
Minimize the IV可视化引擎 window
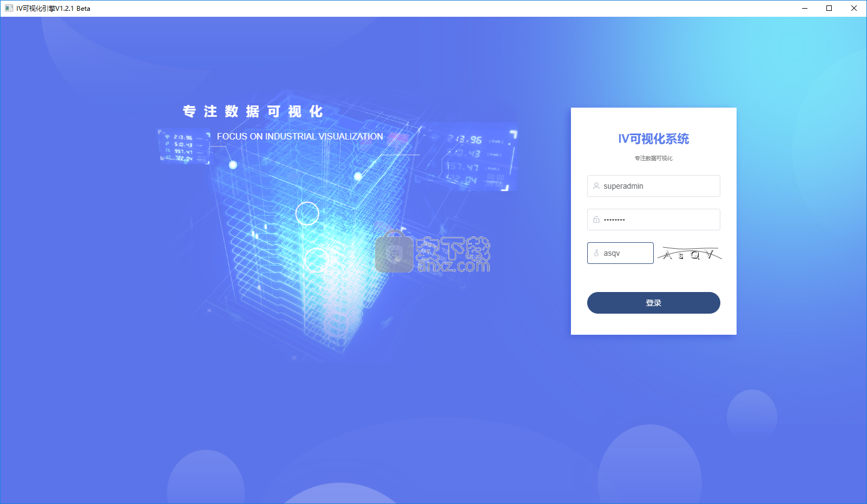pyautogui.click(x=805, y=8)
